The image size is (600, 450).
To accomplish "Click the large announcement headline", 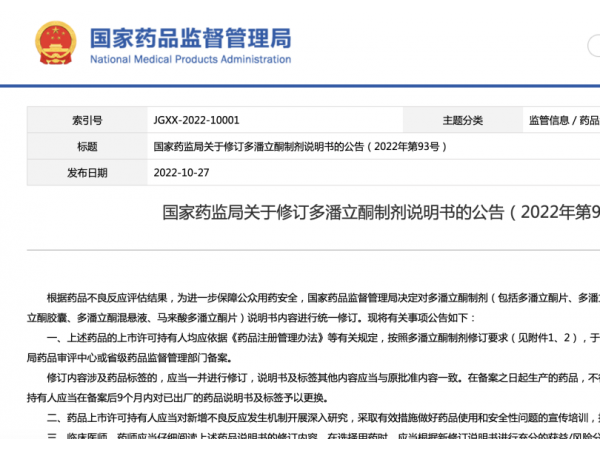I will (380, 213).
